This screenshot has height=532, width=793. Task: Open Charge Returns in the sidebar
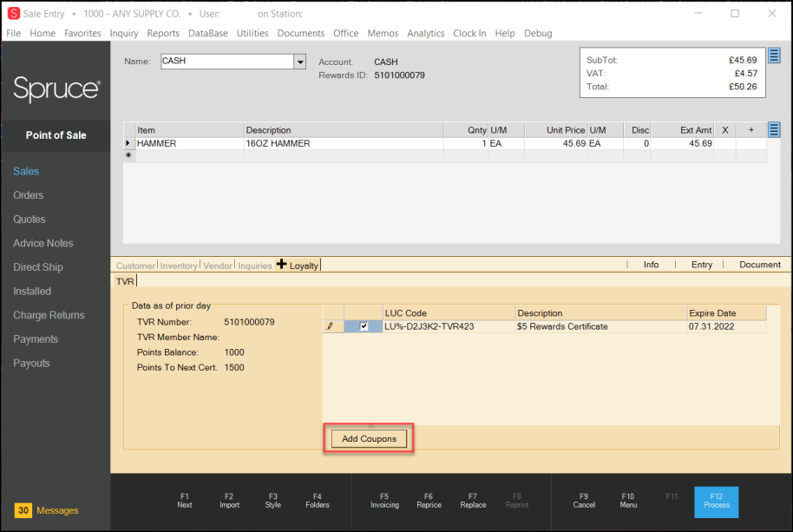49,315
